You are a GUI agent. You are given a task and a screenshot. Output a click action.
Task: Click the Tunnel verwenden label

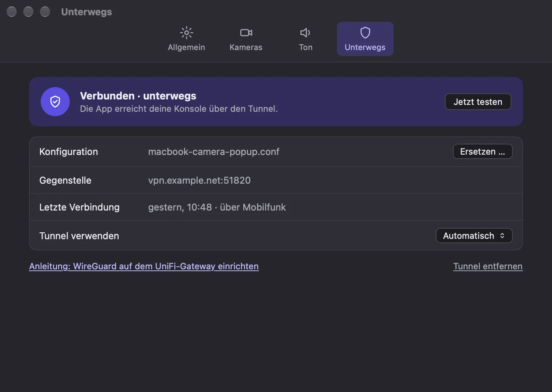coord(79,236)
